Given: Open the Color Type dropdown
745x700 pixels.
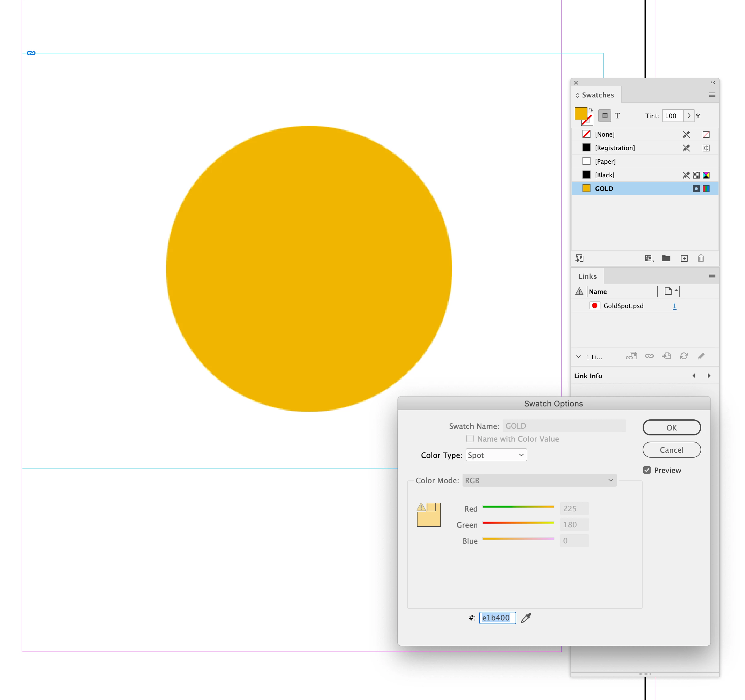Looking at the screenshot, I should (x=496, y=455).
